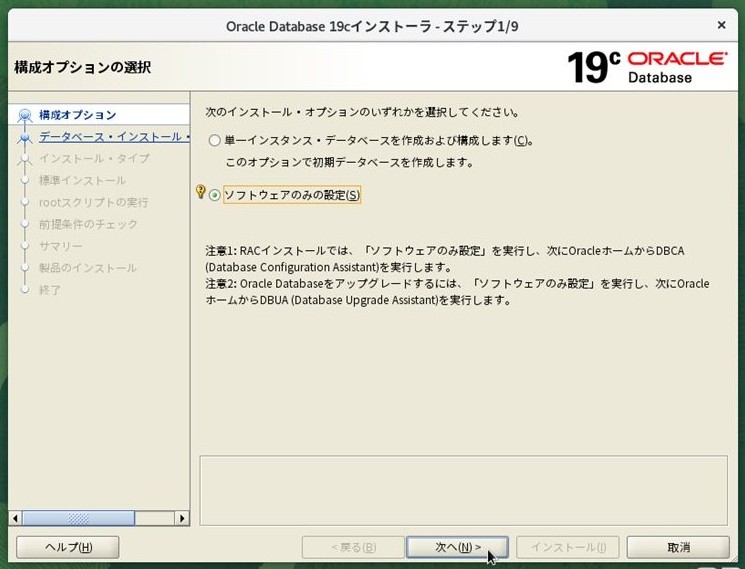Select the 構成オプション step in sidebar
The width and height of the screenshot is (745, 569).
77,115
